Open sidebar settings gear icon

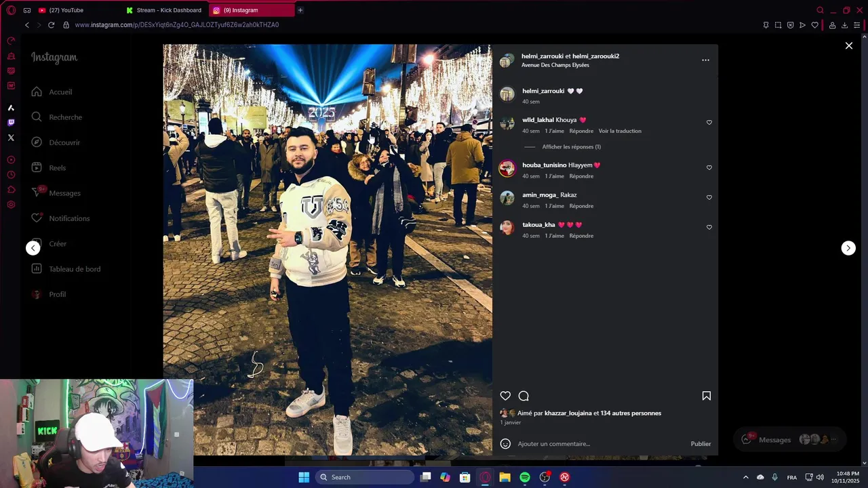(x=11, y=205)
